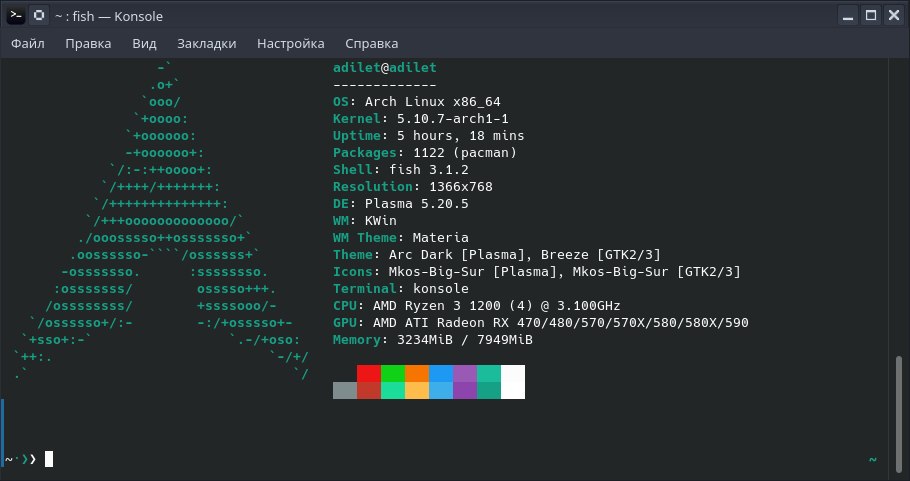This screenshot has width=910, height=481.
Task: Click the 'Resolution: 1366x768' line
Action: point(413,187)
